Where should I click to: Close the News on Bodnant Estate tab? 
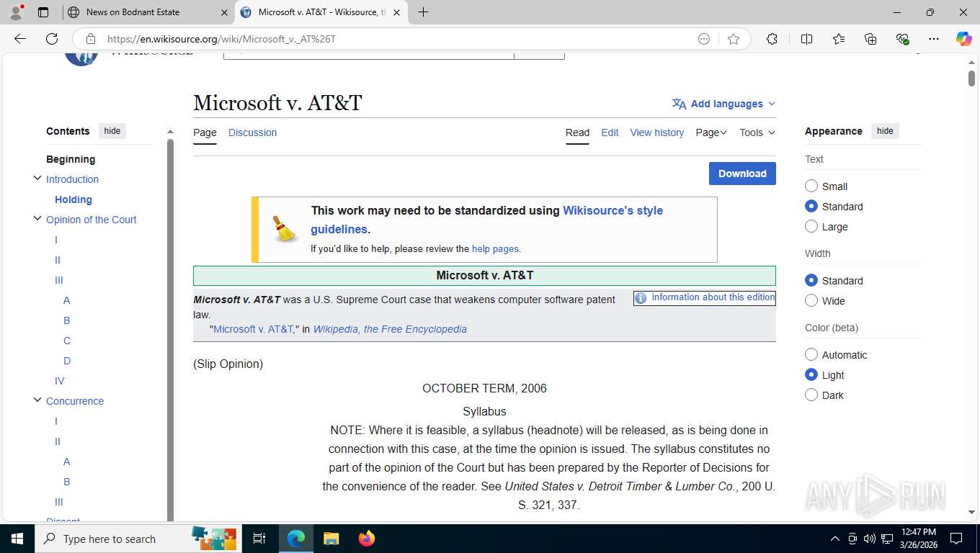click(223, 12)
